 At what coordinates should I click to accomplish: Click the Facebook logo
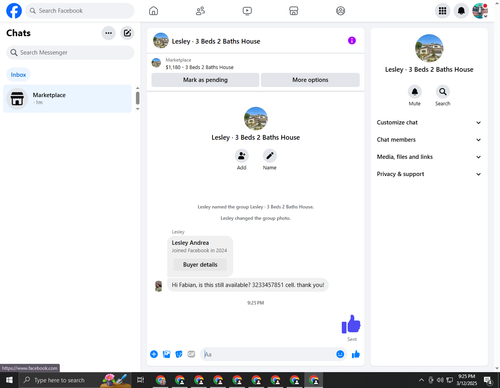[14, 11]
